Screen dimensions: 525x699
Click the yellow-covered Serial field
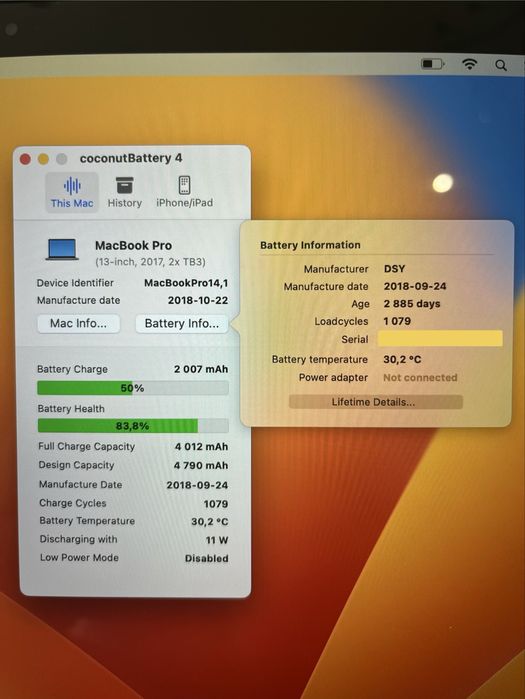click(x=440, y=338)
